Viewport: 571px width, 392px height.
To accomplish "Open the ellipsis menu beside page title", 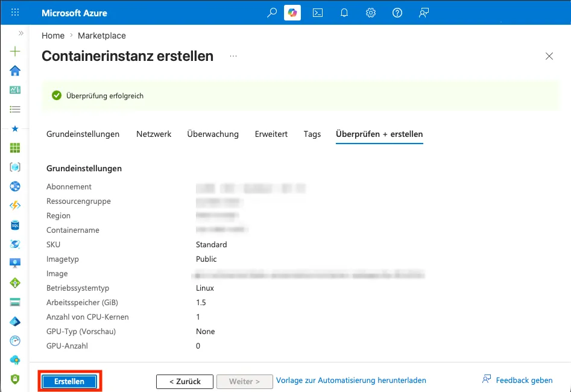I will pyautogui.click(x=233, y=56).
